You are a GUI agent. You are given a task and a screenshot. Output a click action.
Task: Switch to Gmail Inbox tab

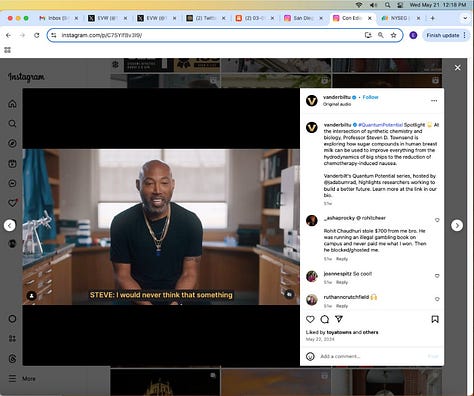coord(58,18)
